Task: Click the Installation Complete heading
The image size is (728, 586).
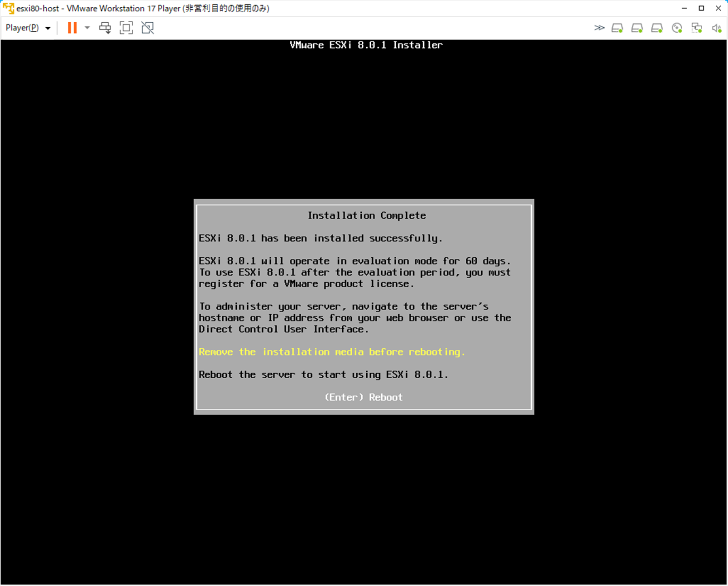Action: [x=367, y=215]
